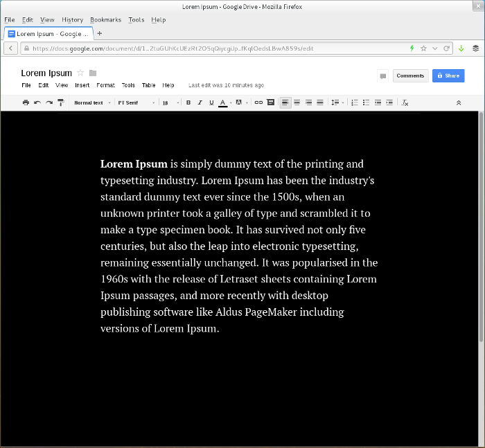
Task: Activate the paint format tool
Action: tap(61, 102)
